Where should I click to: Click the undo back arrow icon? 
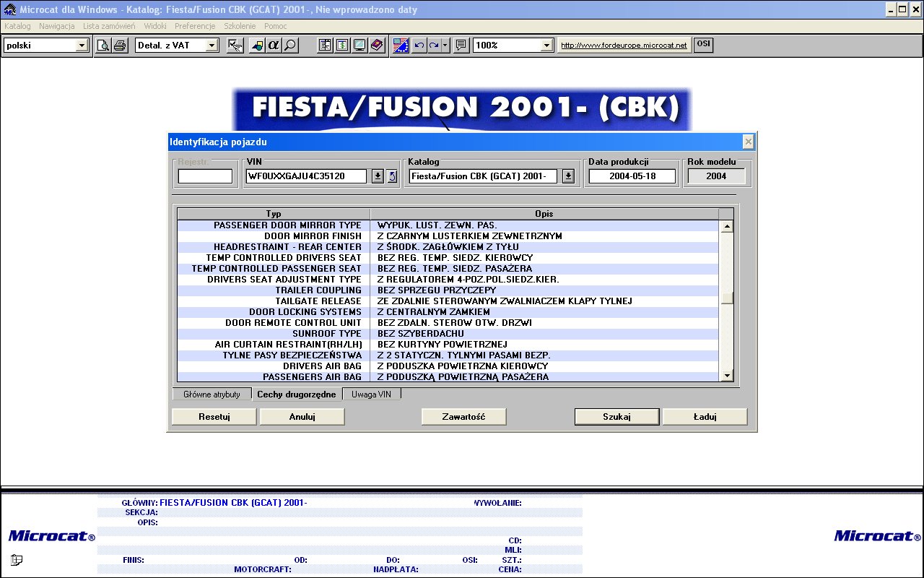pos(419,45)
